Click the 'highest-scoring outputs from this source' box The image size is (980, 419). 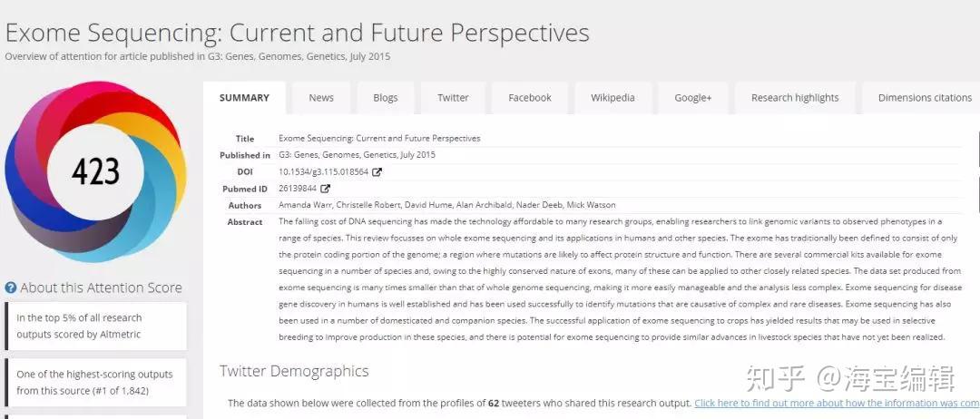[x=95, y=383]
